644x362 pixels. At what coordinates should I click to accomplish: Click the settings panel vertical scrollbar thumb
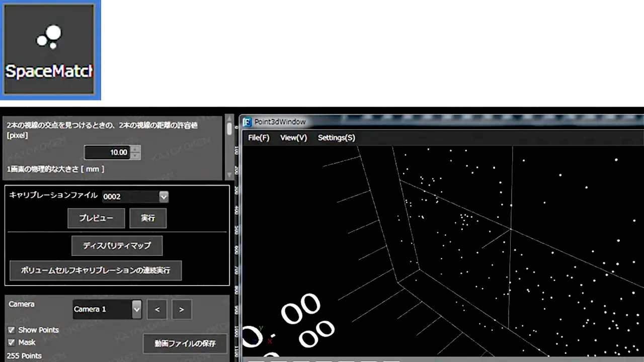pos(229,129)
